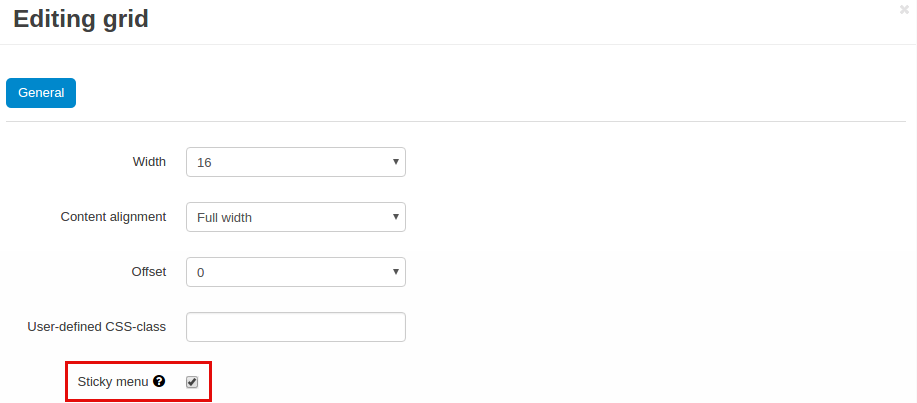Click the Sticky menu label text
917x403 pixels.
click(113, 382)
